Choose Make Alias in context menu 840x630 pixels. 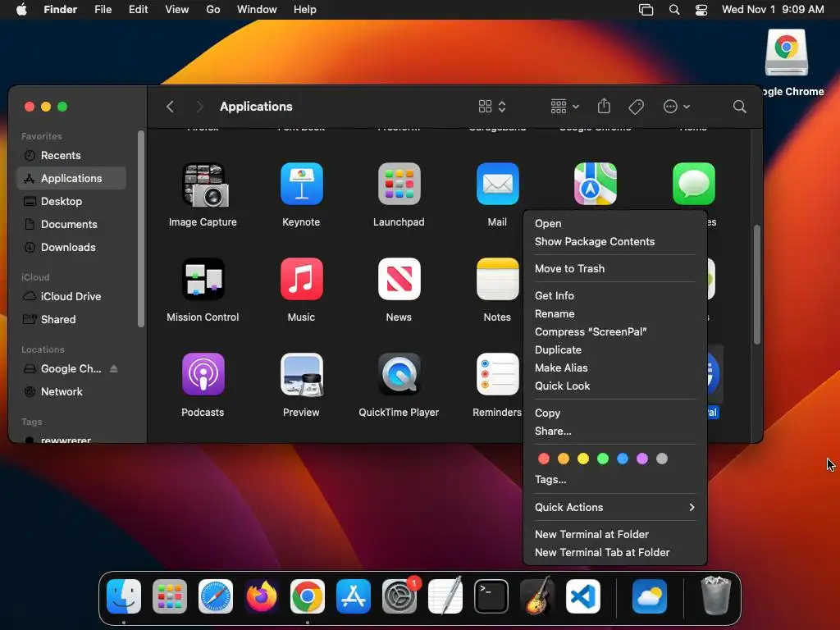[x=615, y=368]
